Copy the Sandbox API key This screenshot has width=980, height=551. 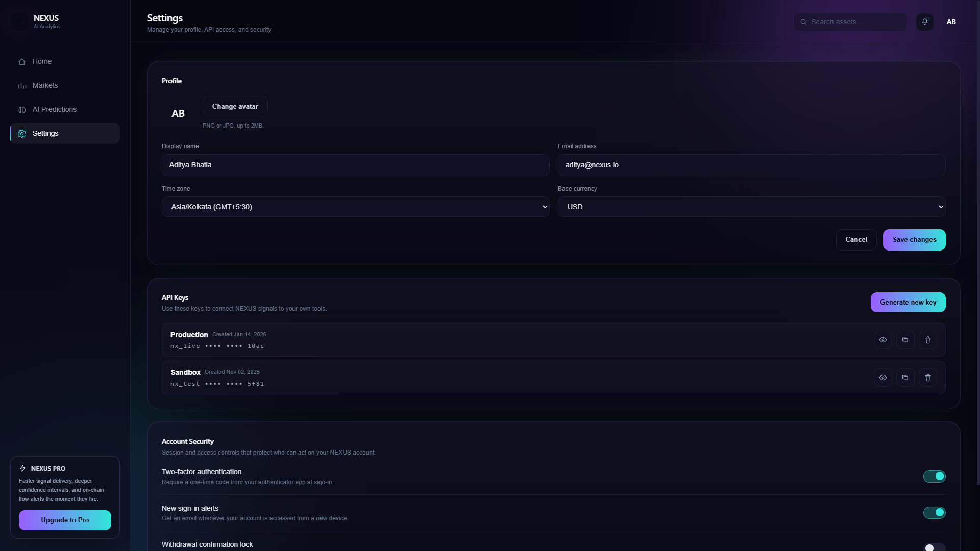point(905,378)
